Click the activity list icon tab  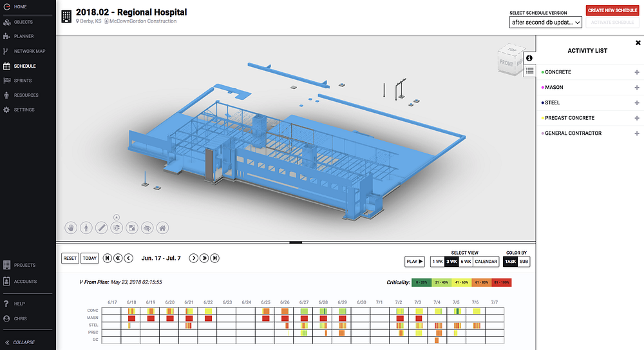click(529, 71)
